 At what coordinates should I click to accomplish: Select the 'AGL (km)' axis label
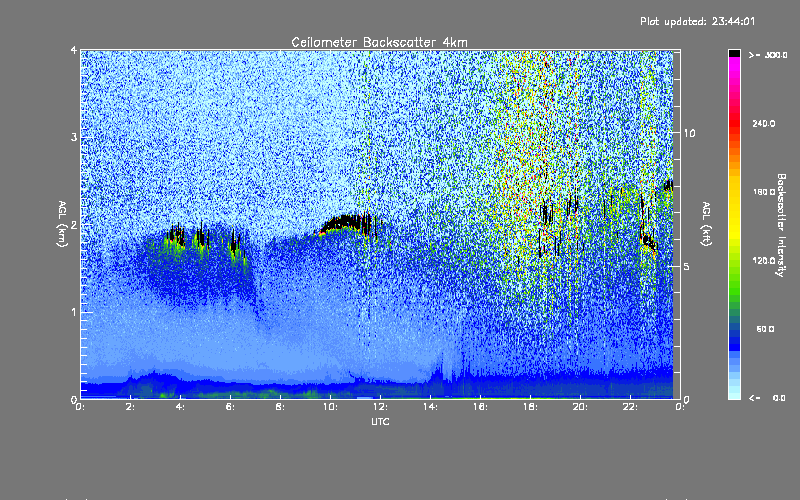[62, 224]
